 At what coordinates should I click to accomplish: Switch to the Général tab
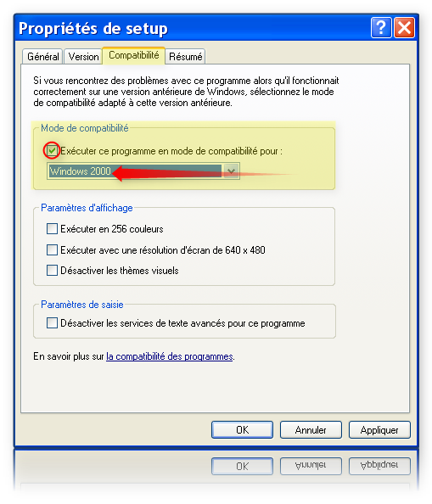tap(42, 57)
